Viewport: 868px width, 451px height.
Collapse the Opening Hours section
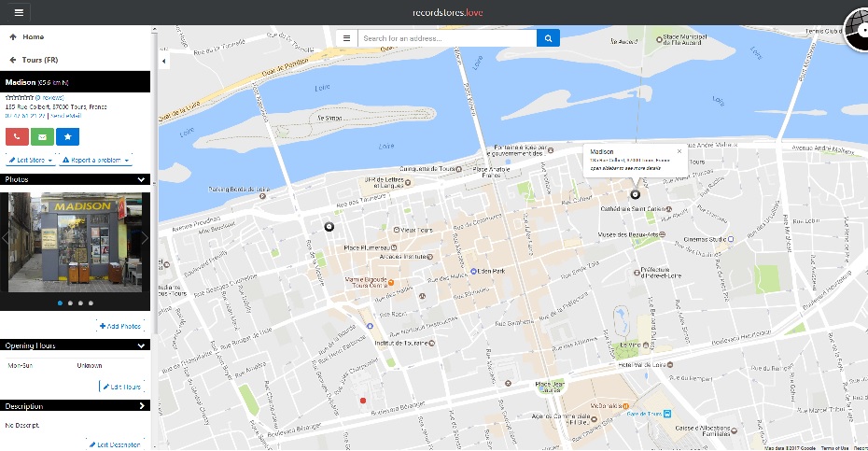pyautogui.click(x=141, y=345)
